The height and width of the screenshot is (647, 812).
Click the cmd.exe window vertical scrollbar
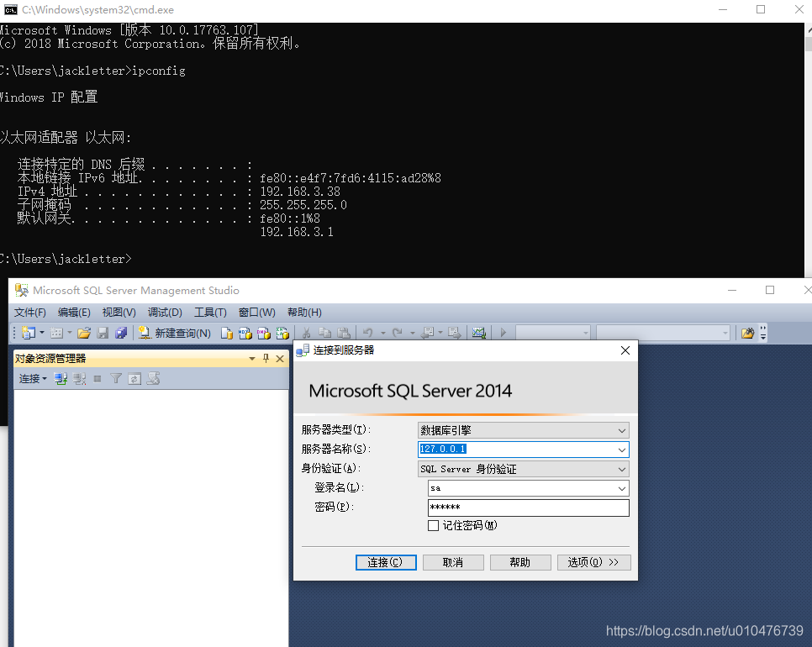tap(809, 150)
